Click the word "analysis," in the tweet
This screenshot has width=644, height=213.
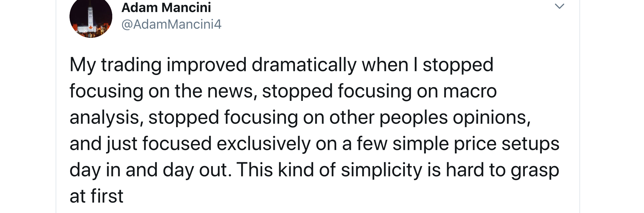tap(106, 117)
